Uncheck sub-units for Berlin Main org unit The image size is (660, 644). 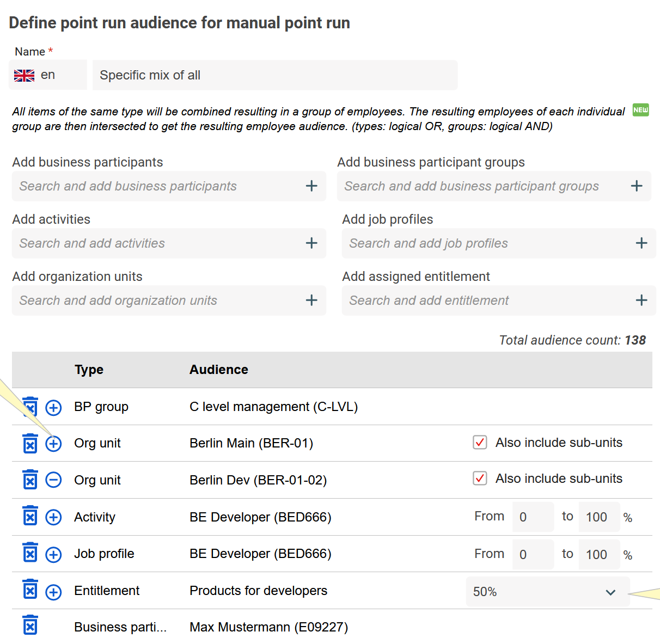coord(480,443)
